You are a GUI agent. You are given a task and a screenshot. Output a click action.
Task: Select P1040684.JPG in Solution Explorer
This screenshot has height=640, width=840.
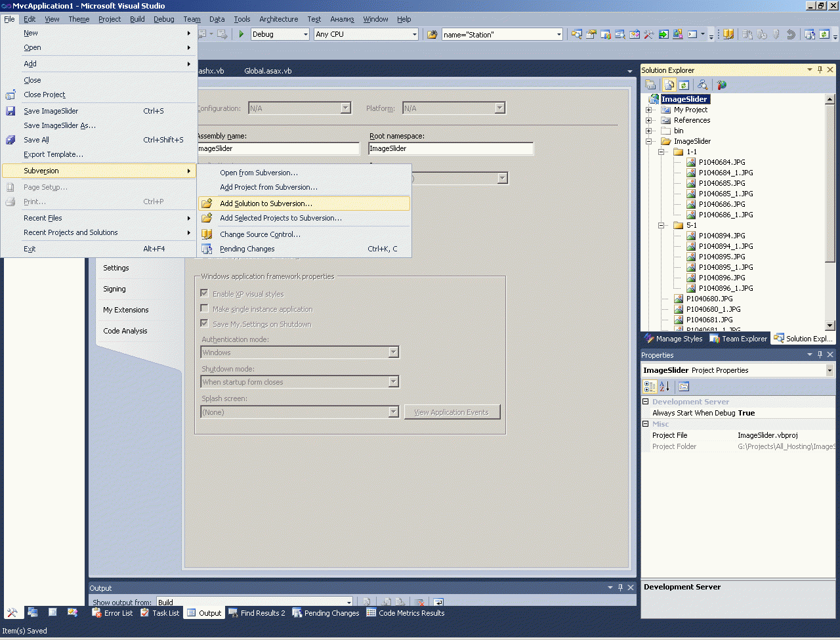722,162
